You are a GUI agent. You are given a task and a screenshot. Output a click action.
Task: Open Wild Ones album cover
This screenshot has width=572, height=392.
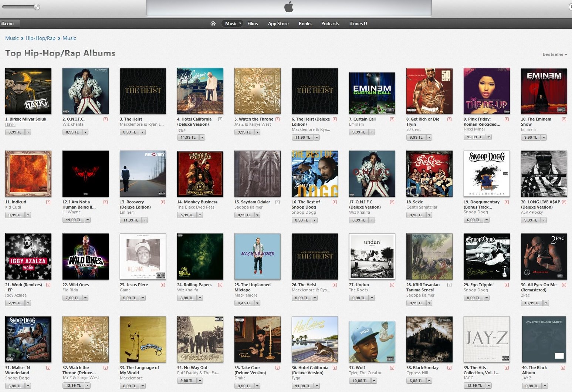(85, 257)
